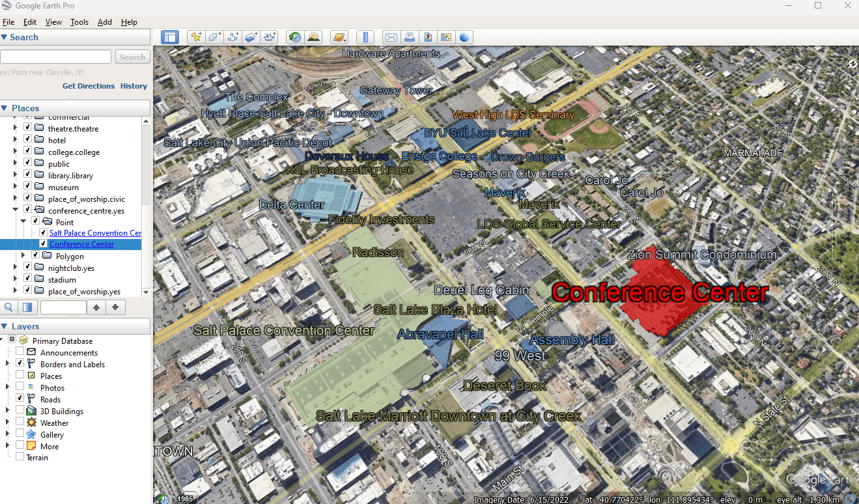The height and width of the screenshot is (504, 859).
Task: Open Get Directions link
Action: [x=89, y=86]
